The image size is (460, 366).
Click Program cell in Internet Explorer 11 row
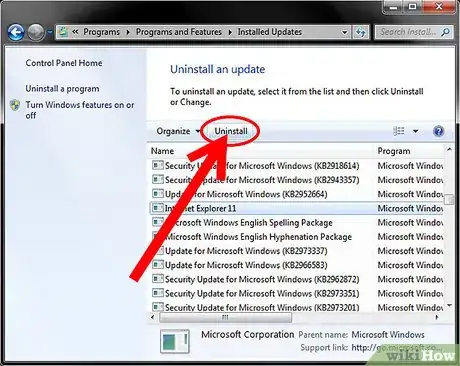(410, 208)
